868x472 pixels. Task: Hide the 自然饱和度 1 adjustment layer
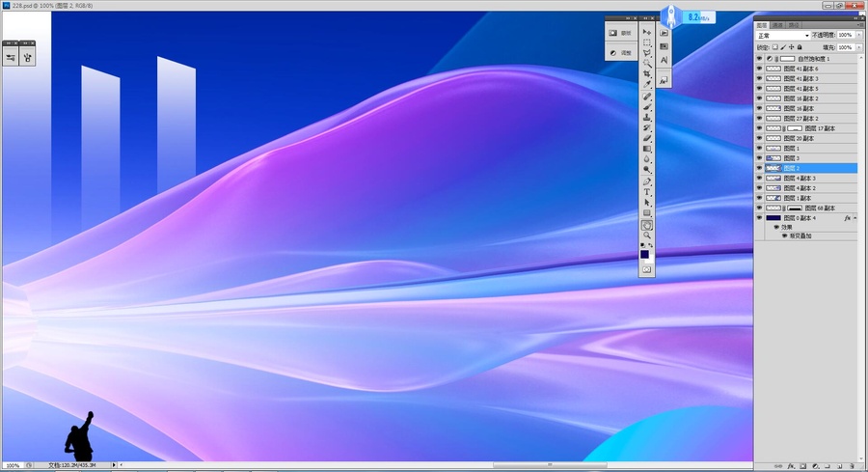click(760, 59)
